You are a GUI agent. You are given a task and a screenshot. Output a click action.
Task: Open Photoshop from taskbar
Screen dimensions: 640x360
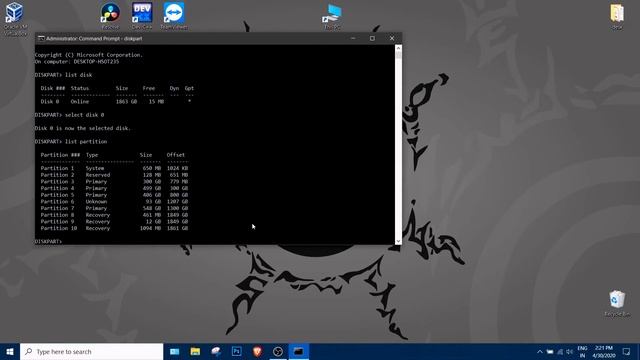pyautogui.click(x=236, y=351)
